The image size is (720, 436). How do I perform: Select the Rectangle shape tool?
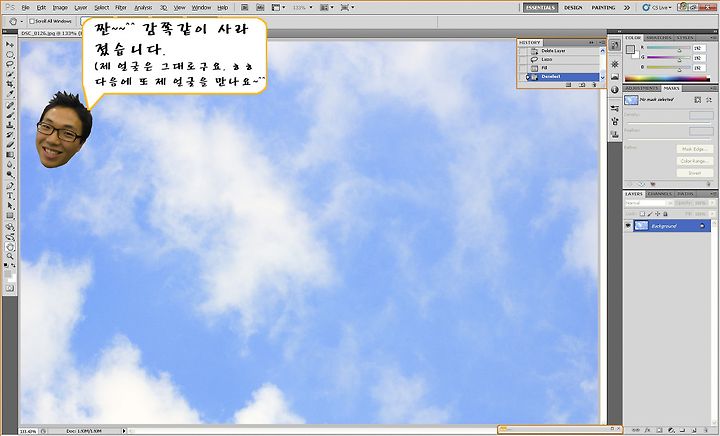[x=10, y=216]
